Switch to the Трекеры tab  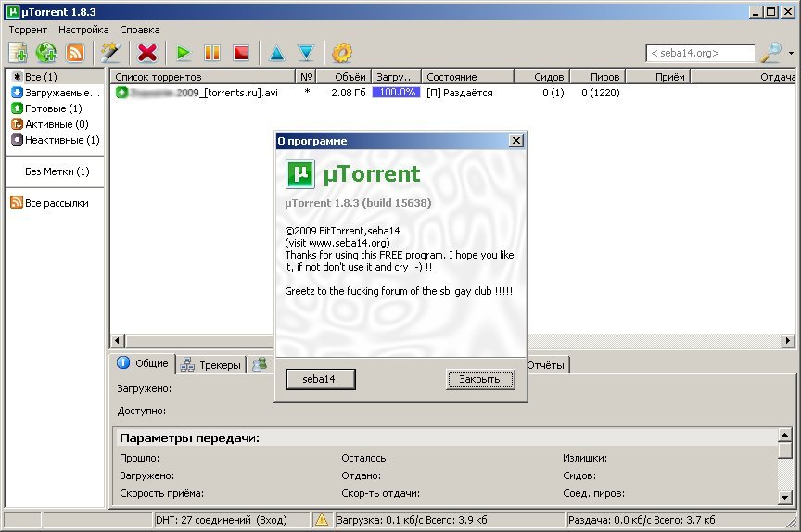coord(211,364)
